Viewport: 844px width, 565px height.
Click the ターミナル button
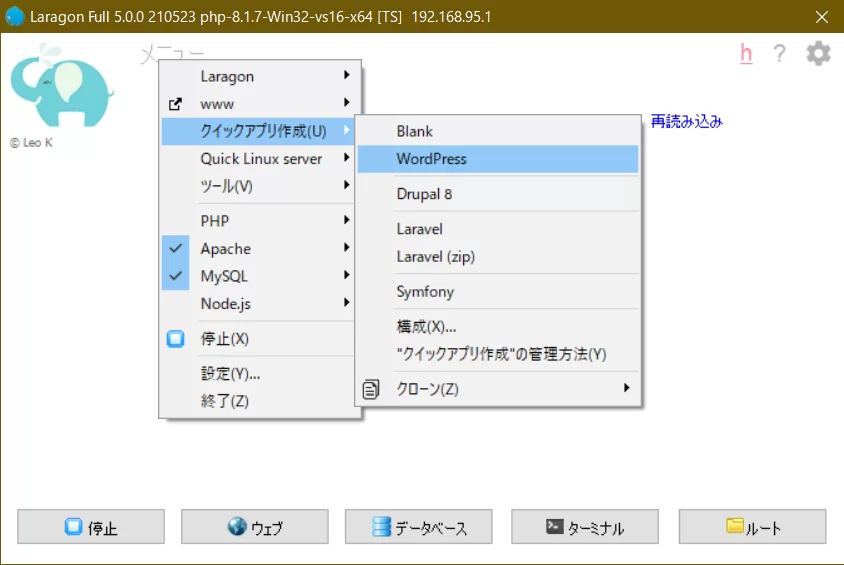[585, 527]
